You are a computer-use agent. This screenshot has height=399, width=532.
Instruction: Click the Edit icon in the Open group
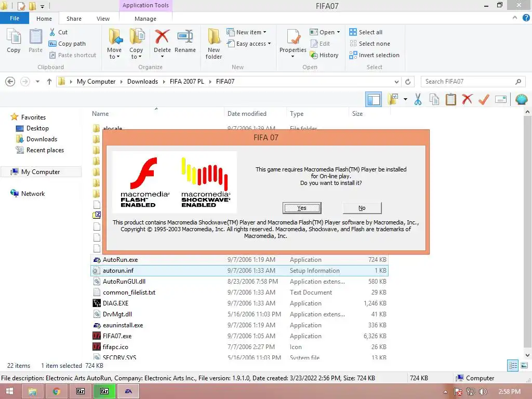314,44
